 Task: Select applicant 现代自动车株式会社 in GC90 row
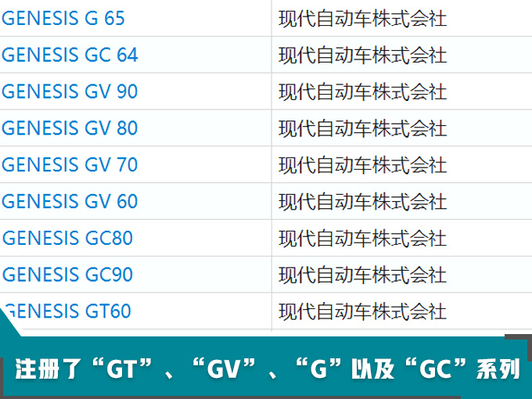tap(362, 275)
